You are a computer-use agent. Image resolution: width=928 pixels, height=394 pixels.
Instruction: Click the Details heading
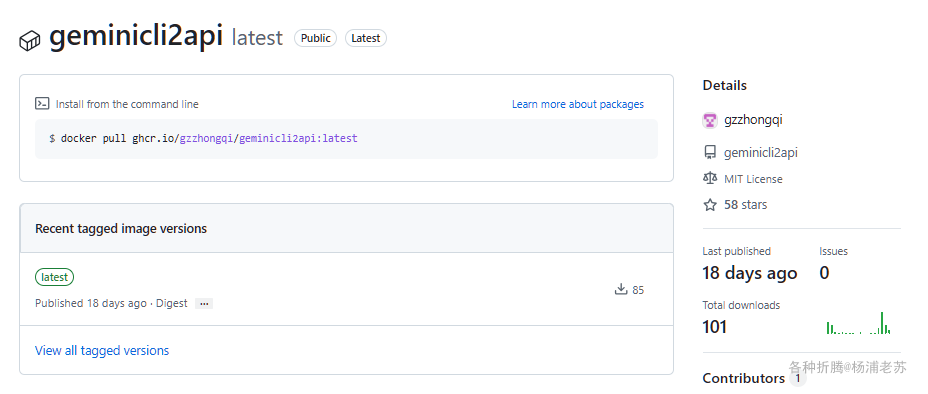pos(724,85)
